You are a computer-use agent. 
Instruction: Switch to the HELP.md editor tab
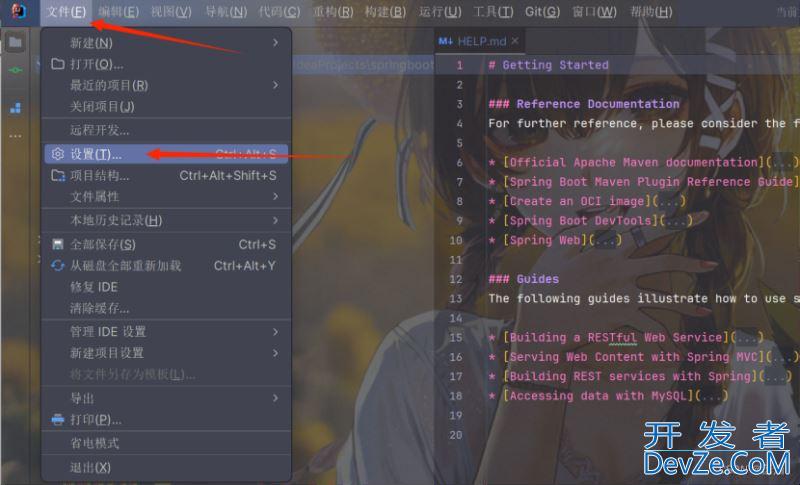coord(479,41)
